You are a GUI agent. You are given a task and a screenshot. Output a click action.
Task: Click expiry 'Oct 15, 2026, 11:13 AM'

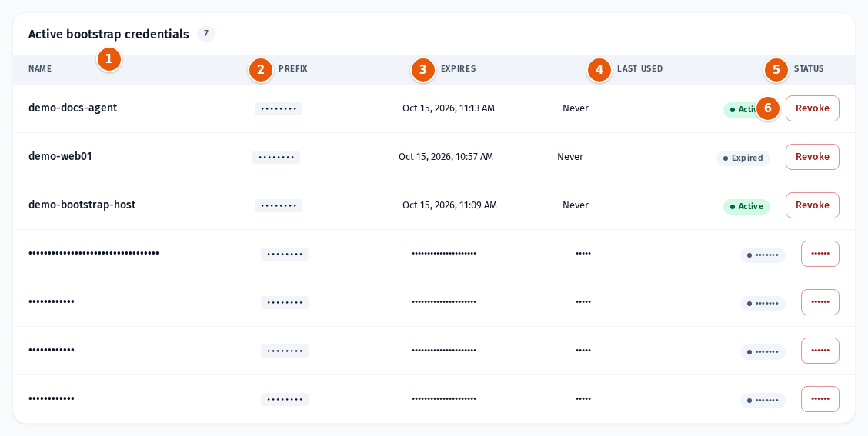coord(449,108)
